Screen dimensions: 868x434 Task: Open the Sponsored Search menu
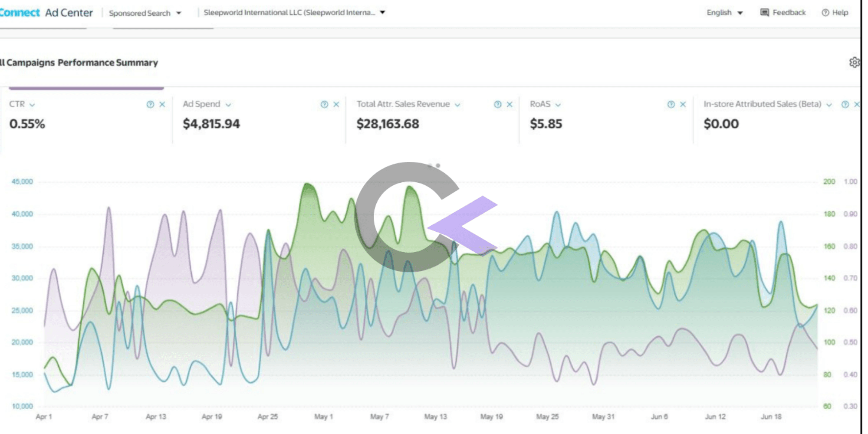(145, 13)
